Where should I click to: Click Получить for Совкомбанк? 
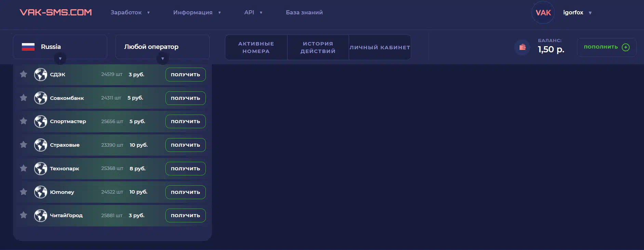(186, 98)
